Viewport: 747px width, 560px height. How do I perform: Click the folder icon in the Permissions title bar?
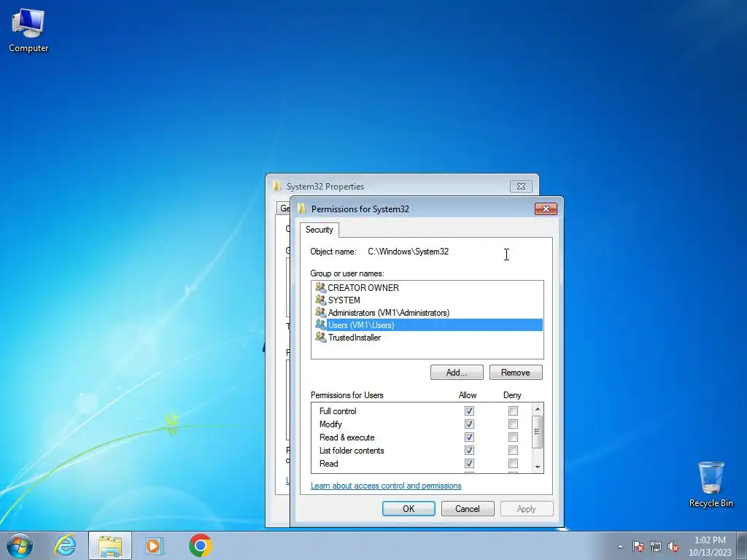coord(301,209)
